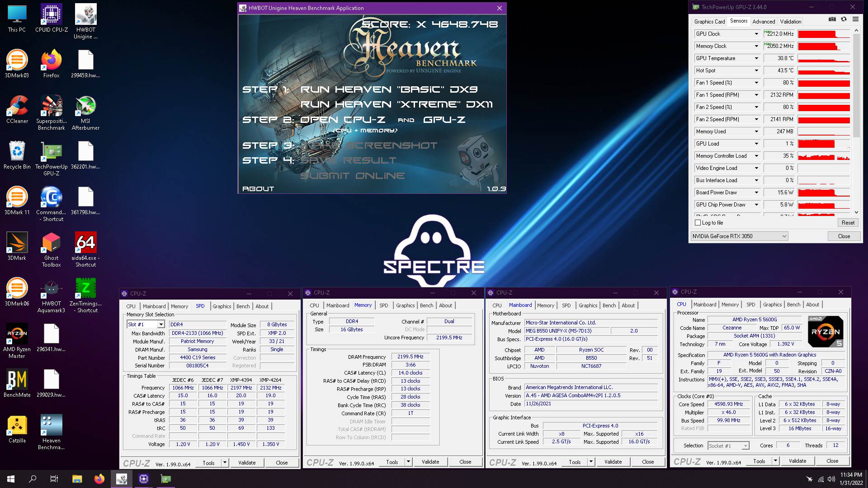The width and height of the screenshot is (868, 488).
Task: Select Graphics tab in CPU-Z CPU window
Action: pyautogui.click(x=772, y=305)
